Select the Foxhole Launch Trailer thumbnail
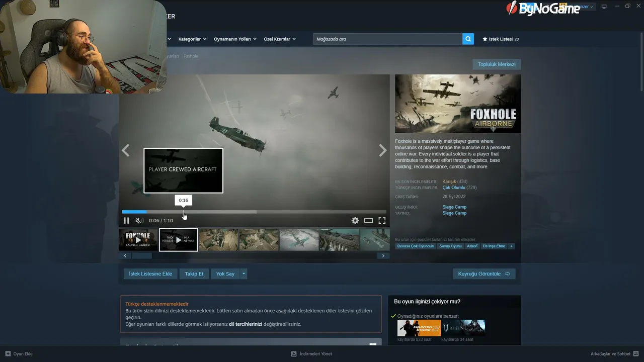This screenshot has width=644, height=362. (x=138, y=240)
